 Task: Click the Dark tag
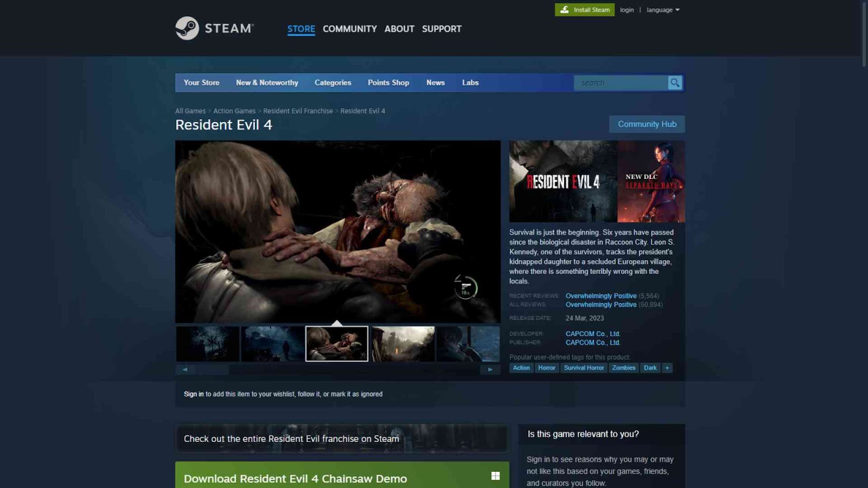(650, 368)
